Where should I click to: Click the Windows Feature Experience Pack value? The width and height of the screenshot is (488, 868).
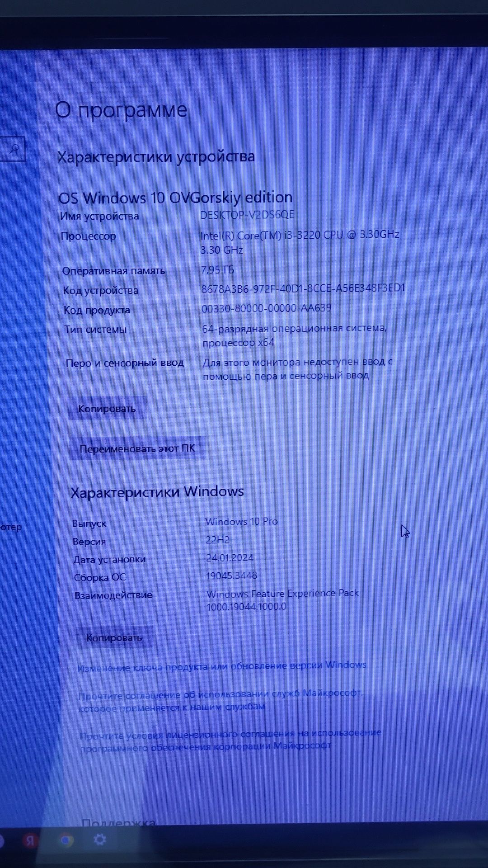click(283, 599)
